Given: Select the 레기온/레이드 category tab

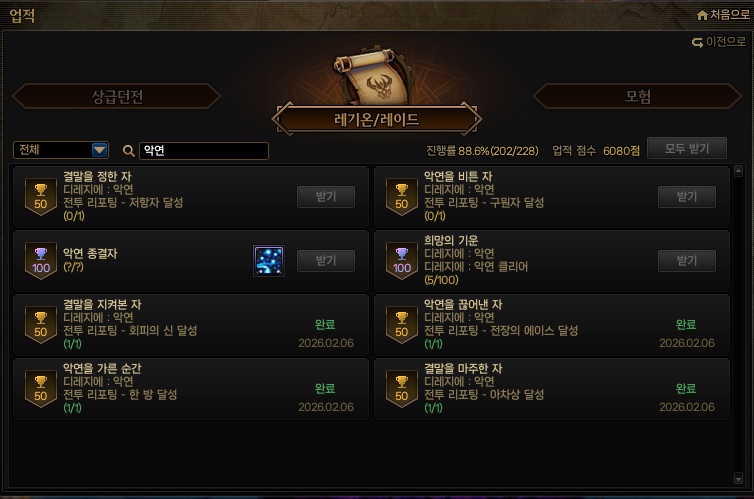Looking at the screenshot, I should 377,119.
